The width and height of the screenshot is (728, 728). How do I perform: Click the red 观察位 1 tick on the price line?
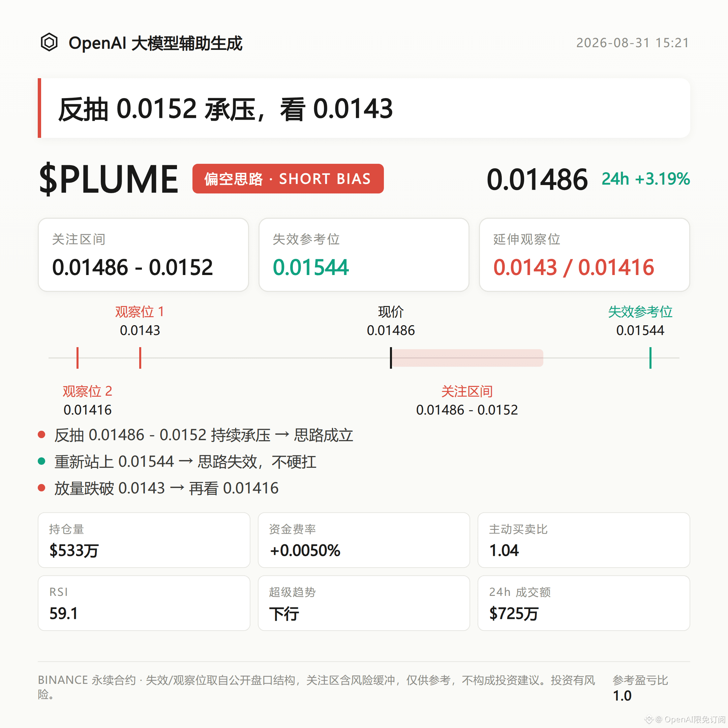(x=140, y=358)
